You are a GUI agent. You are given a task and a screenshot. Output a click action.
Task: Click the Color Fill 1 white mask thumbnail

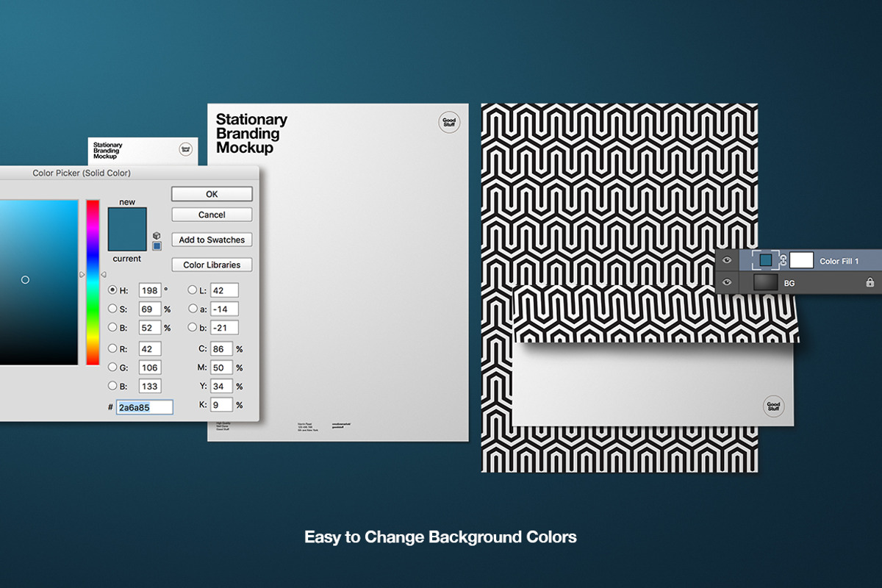point(801,260)
